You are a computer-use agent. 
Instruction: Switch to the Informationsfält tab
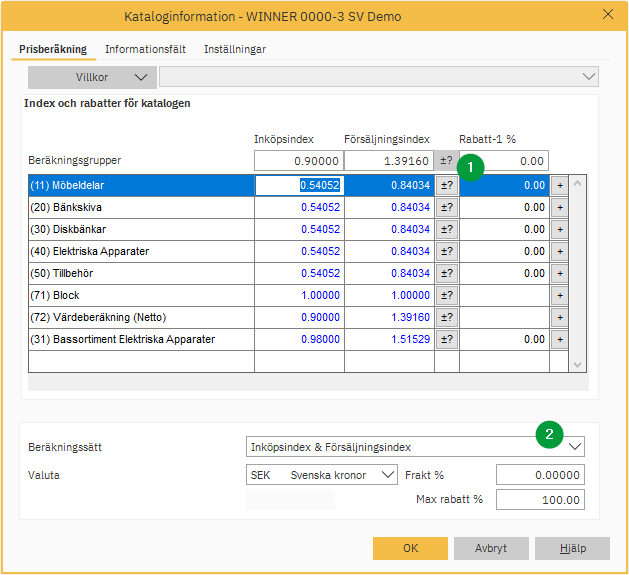pyautogui.click(x=145, y=49)
